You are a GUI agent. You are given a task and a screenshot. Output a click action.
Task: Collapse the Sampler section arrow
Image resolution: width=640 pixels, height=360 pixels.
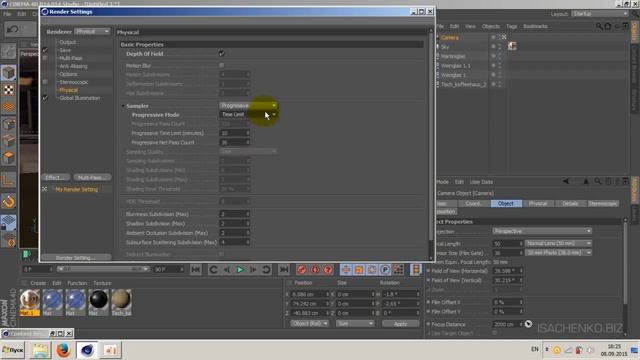coord(123,106)
